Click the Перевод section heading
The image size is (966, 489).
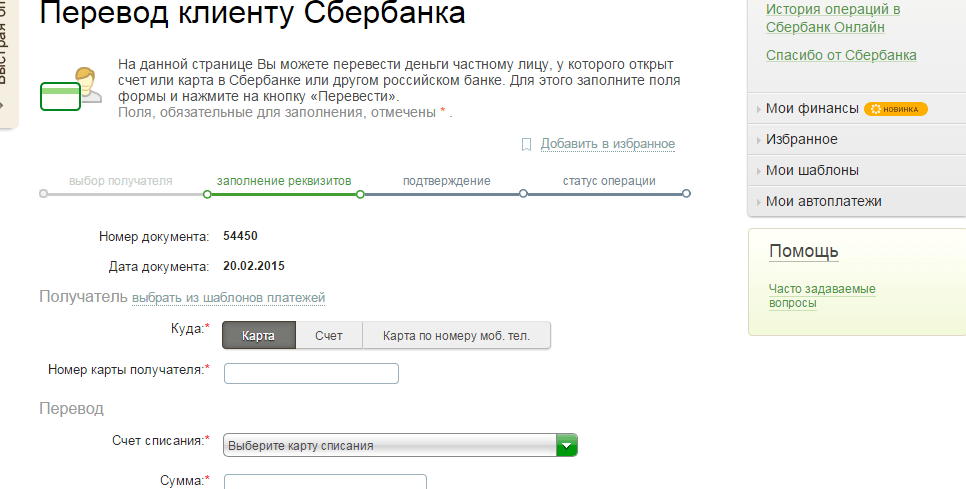tap(71, 409)
